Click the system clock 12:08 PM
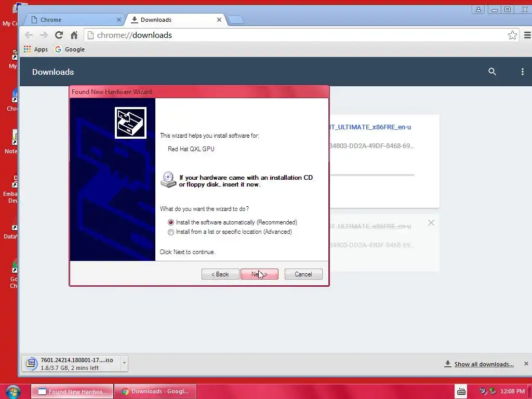 [x=512, y=392]
